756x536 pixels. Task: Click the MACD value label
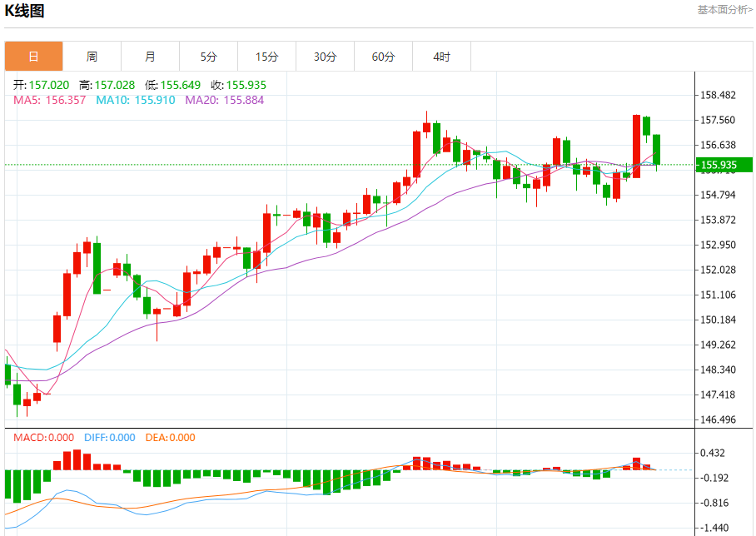pos(43,437)
